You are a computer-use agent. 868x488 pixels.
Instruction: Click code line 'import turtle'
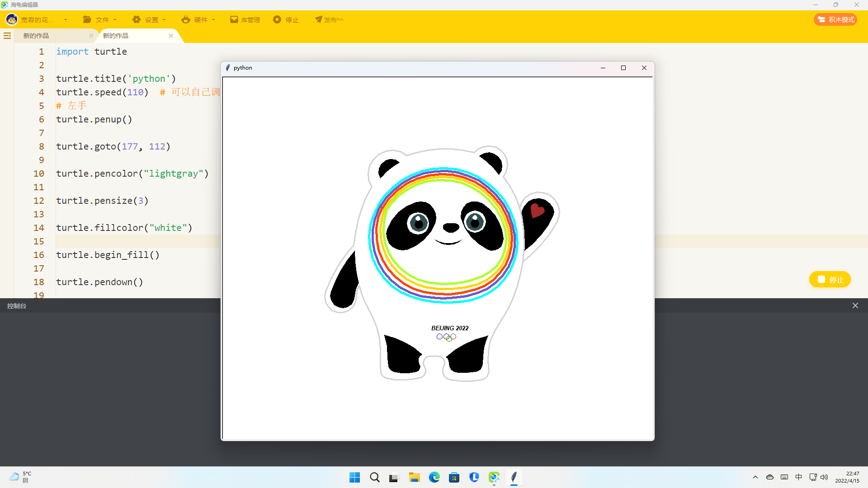(x=91, y=52)
